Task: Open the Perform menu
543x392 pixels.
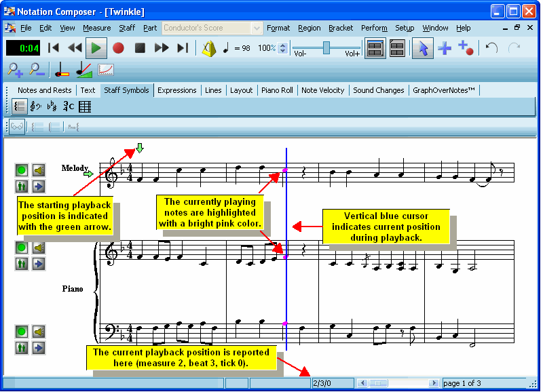Action: [374, 28]
